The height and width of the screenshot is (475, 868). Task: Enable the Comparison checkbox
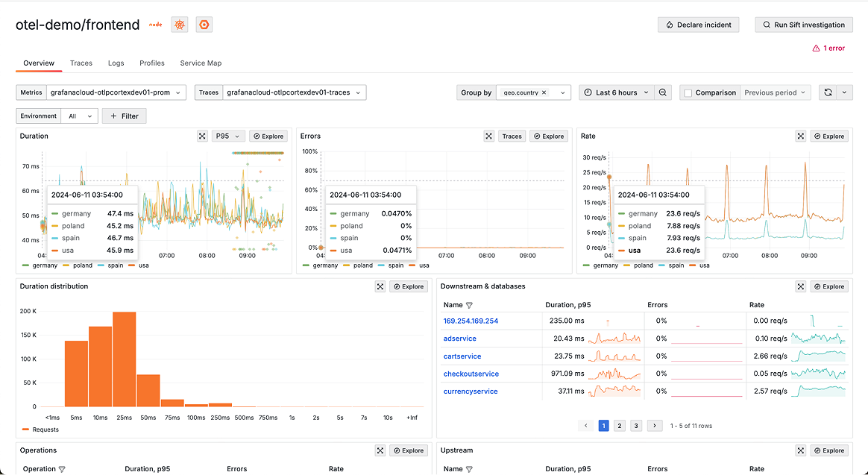point(688,92)
